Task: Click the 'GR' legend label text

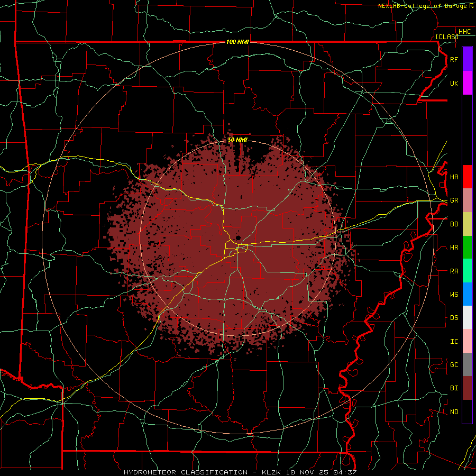Action: (x=454, y=200)
